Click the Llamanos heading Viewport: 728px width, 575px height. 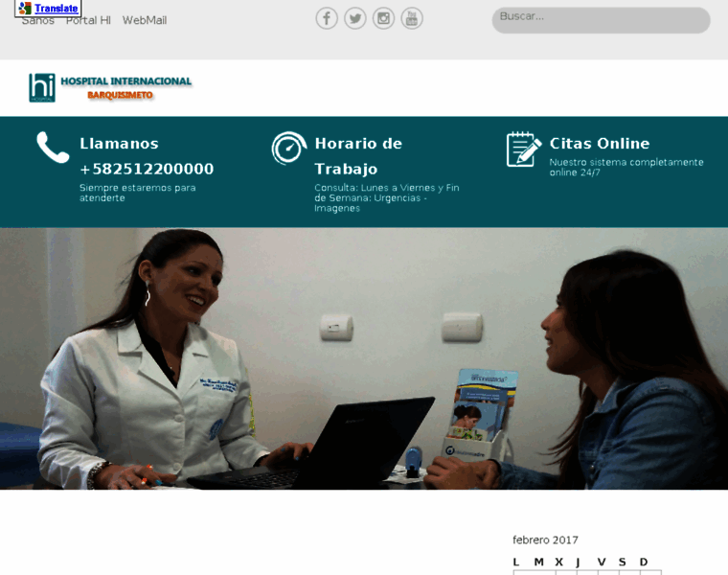tap(119, 144)
